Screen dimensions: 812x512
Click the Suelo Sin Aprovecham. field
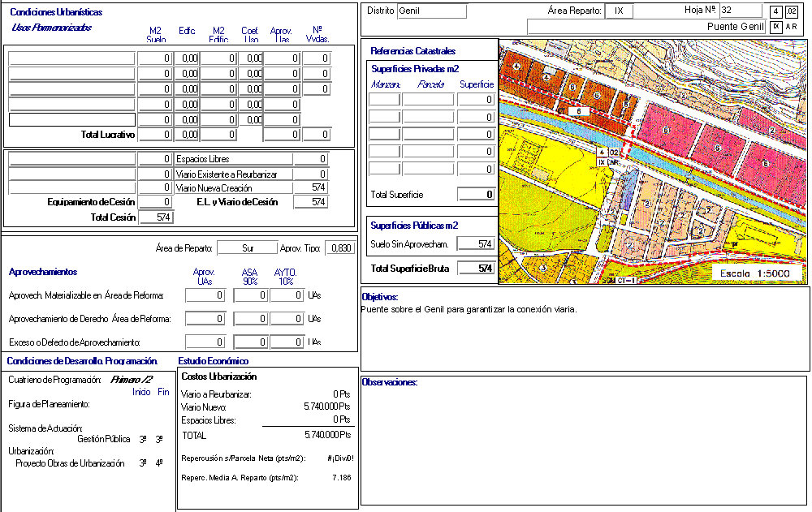476,244
